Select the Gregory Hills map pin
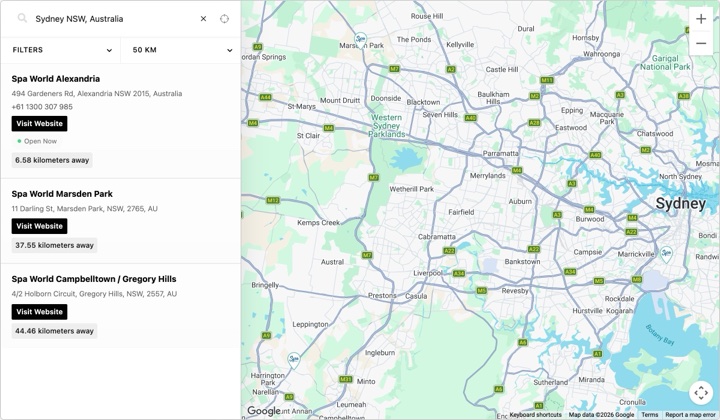This screenshot has height=420, width=720. [293, 360]
